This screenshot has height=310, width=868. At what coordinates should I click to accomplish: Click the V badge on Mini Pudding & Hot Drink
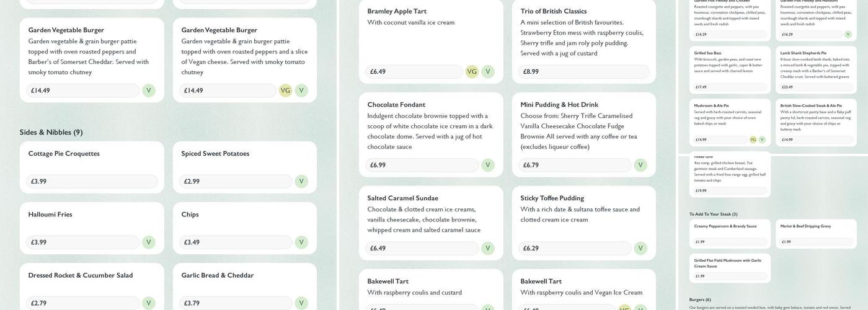tap(640, 166)
